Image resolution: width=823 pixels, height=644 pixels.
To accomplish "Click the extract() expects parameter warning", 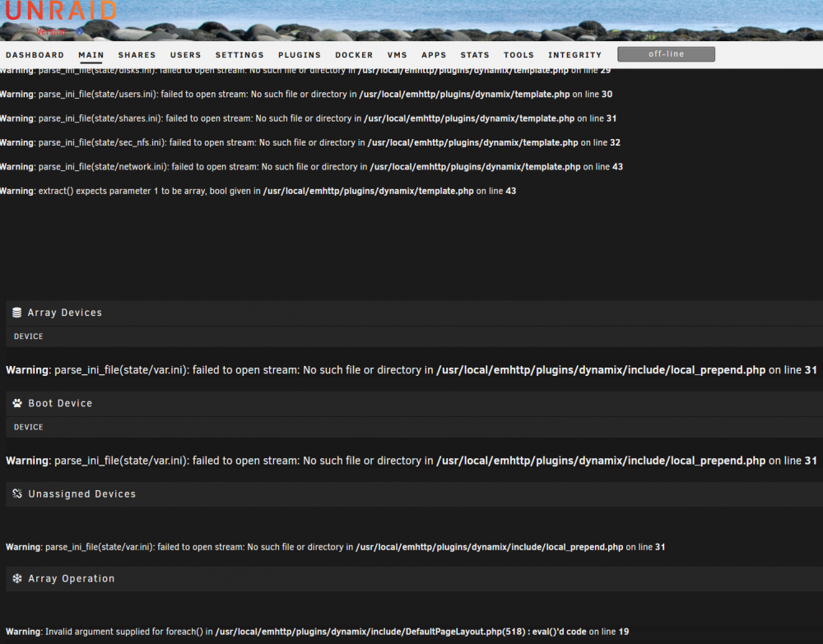I will pyautogui.click(x=258, y=191).
